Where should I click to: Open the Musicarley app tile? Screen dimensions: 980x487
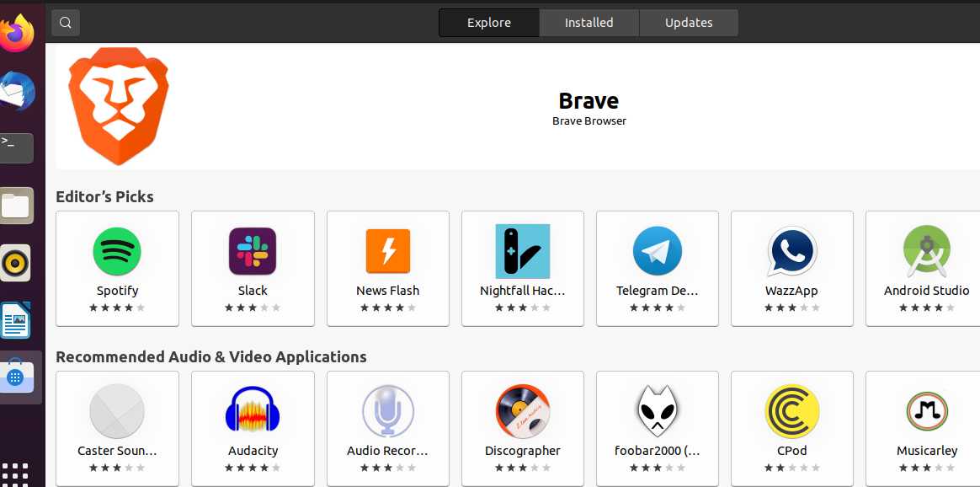[x=926, y=428]
